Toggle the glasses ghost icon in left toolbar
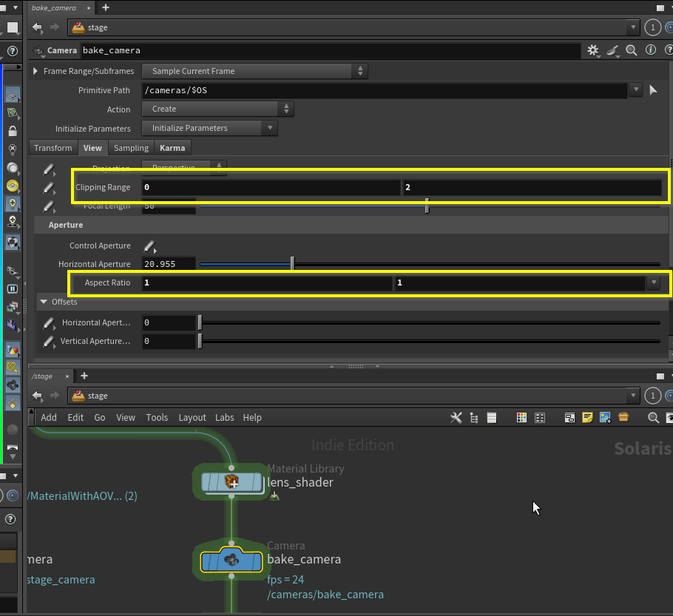The height and width of the screenshot is (616, 673). point(13,271)
